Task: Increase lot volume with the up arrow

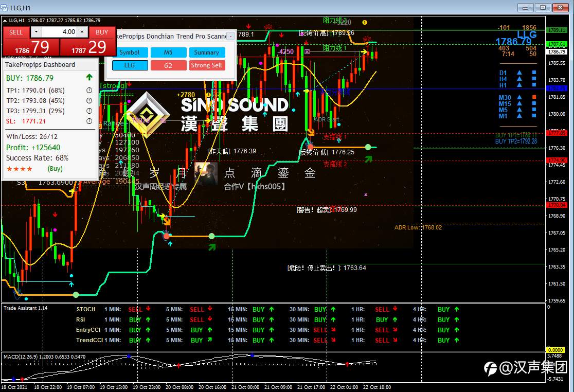Action: coord(82,32)
